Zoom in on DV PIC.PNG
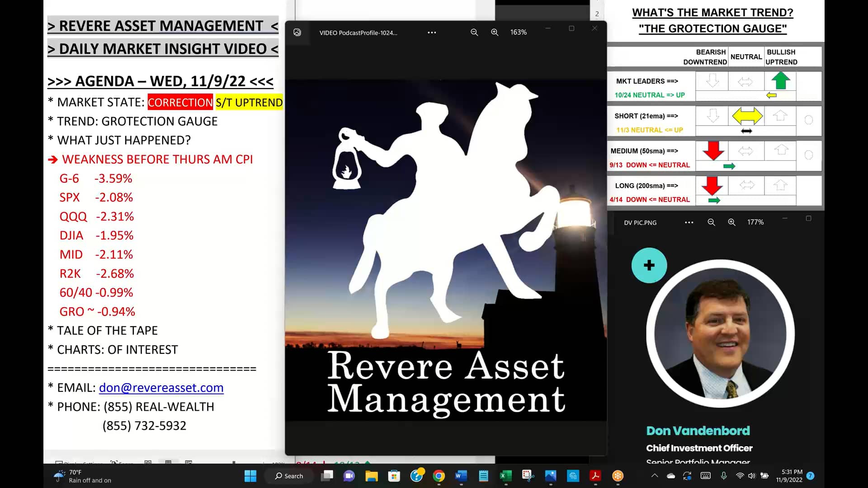 tap(731, 222)
